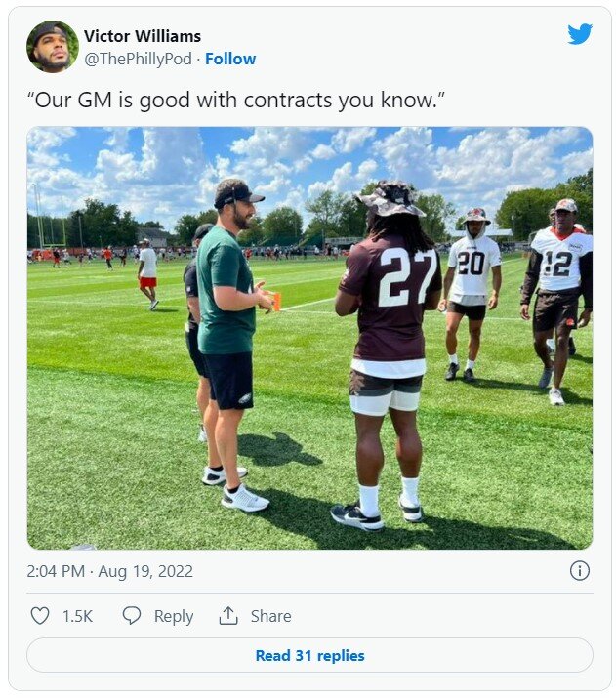
Task: Open the @ThePhillyPod handle
Action: pos(137,59)
